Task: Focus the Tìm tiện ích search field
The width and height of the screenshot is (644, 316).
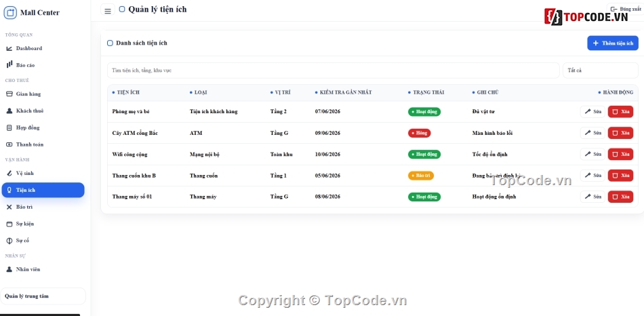Action: coord(333,71)
